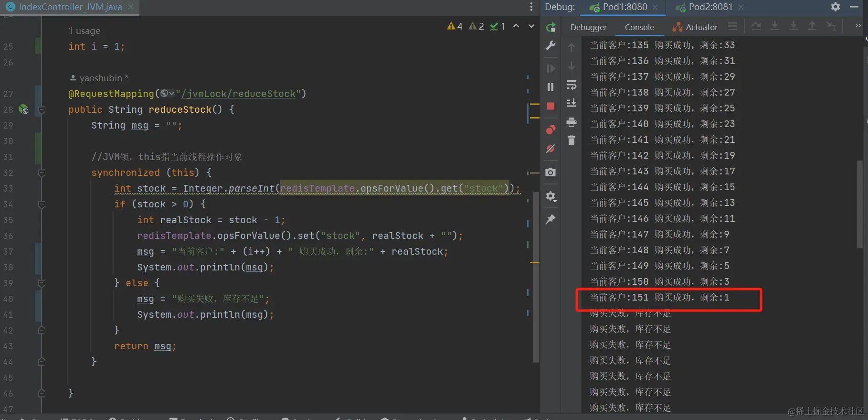This screenshot has width=868, height=420.
Task: Go to previous highlighted error arrow
Action: point(516,26)
